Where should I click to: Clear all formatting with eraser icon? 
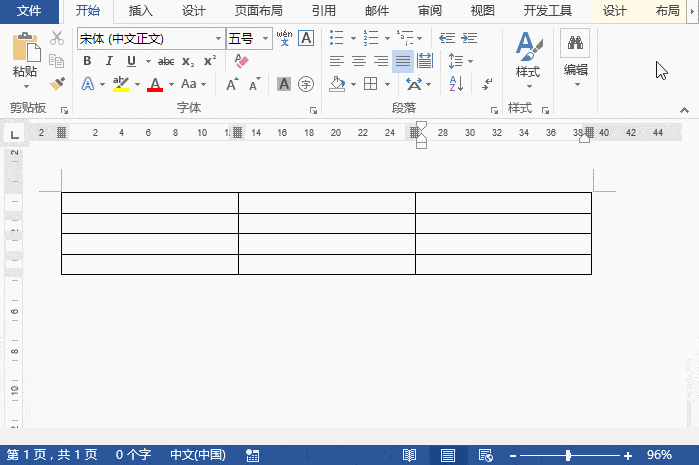pos(240,61)
